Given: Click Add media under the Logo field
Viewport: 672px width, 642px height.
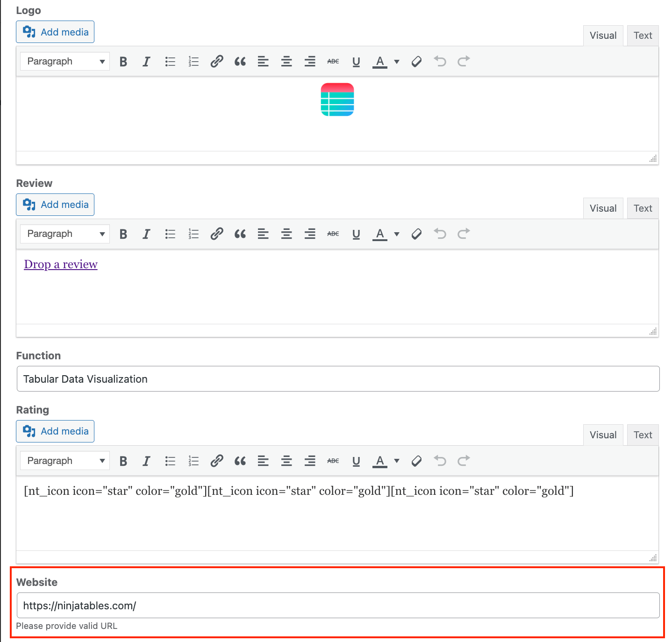Looking at the screenshot, I should click(x=55, y=32).
